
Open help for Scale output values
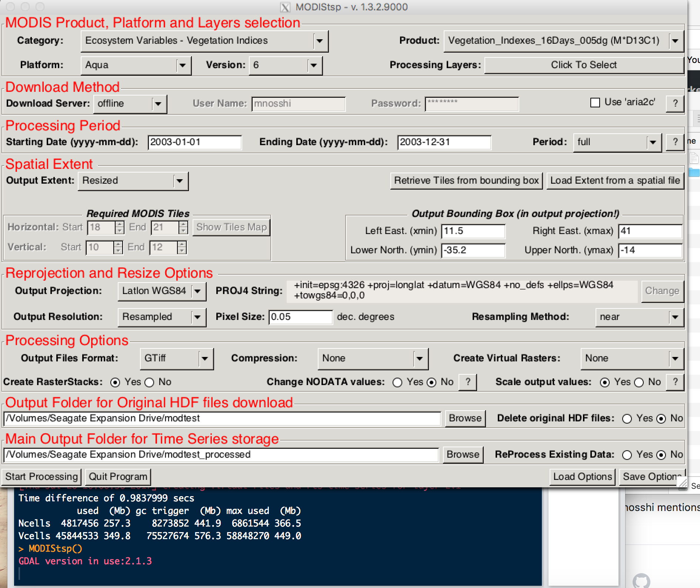click(x=675, y=382)
